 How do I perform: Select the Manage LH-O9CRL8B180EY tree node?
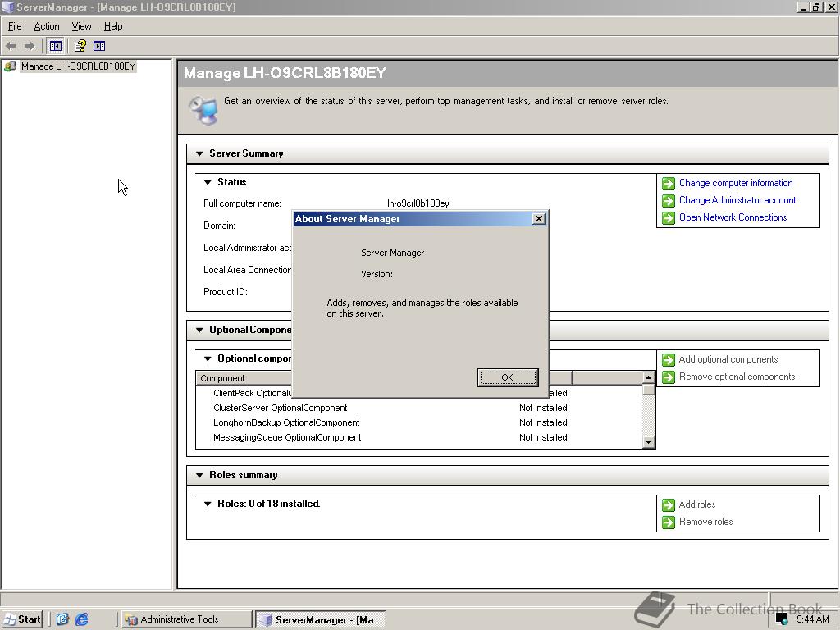pyautogui.click(x=78, y=66)
